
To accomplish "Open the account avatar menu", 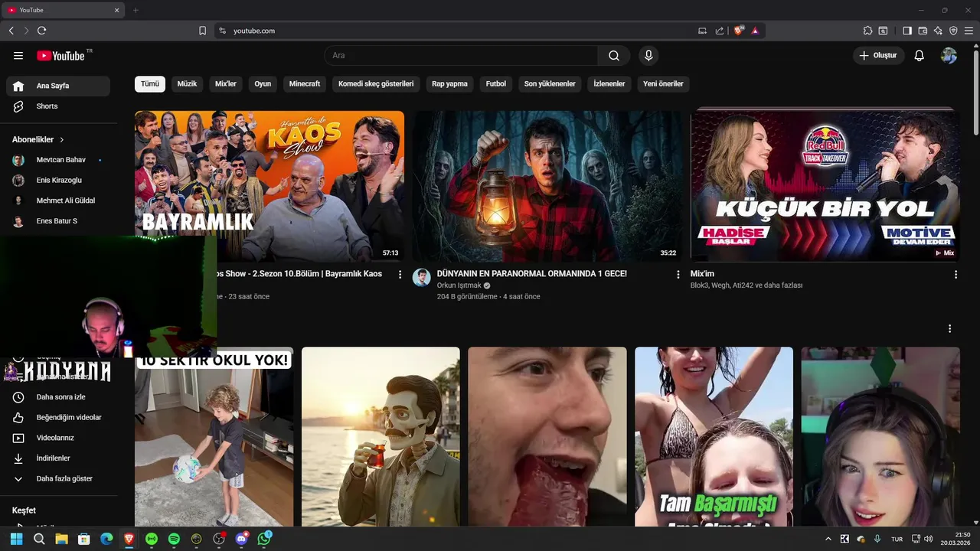I will (x=949, y=56).
